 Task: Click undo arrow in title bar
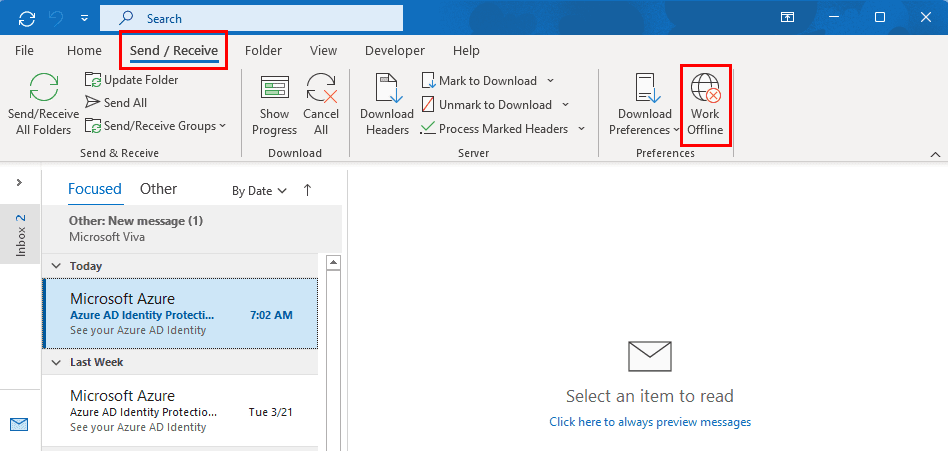pos(56,18)
